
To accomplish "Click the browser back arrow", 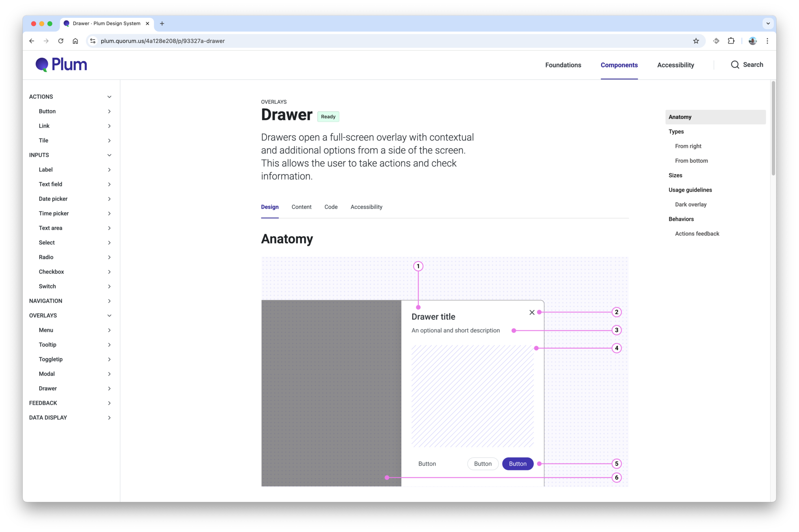I will 32,41.
